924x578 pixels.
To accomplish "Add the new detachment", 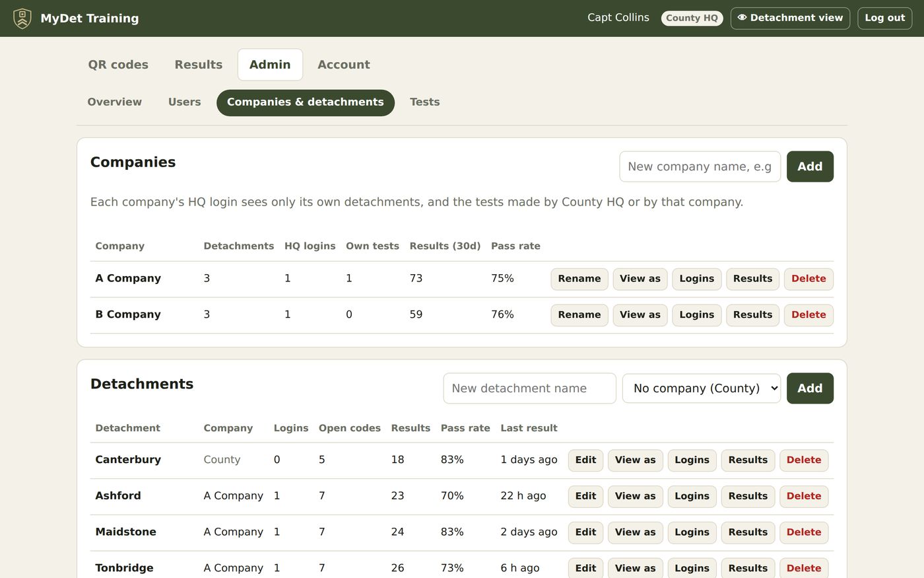I will [x=810, y=388].
